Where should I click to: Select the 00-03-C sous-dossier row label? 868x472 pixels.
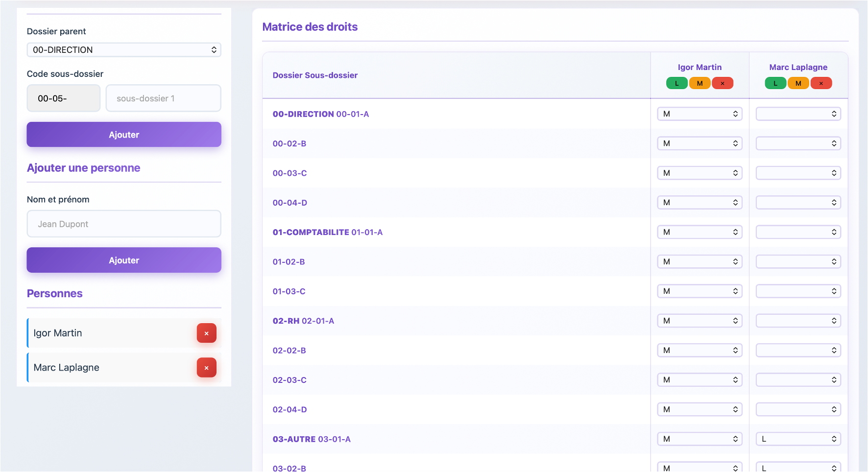pyautogui.click(x=289, y=173)
